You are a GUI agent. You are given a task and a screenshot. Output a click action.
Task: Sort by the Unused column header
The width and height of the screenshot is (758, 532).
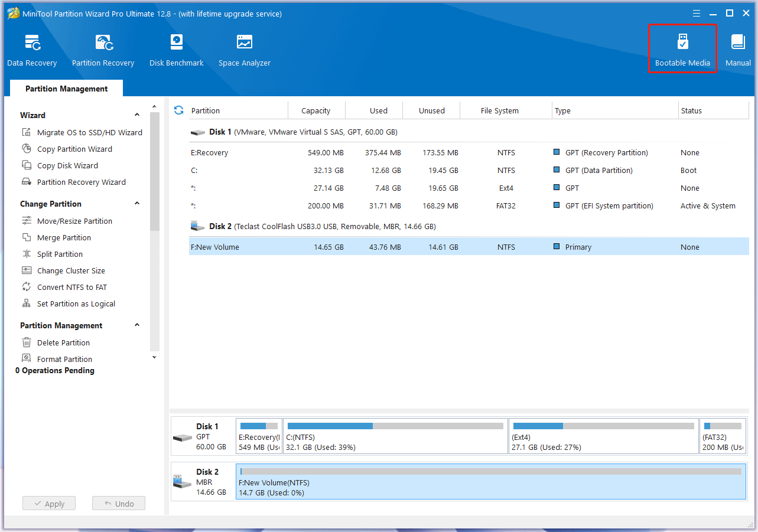coord(432,110)
